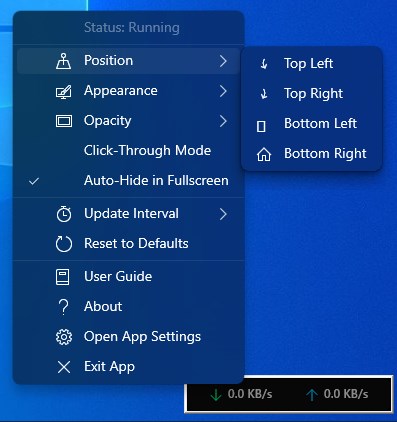This screenshot has height=422, width=397.
Task: Choose Reset to Defaults
Action: pyautogui.click(x=129, y=243)
